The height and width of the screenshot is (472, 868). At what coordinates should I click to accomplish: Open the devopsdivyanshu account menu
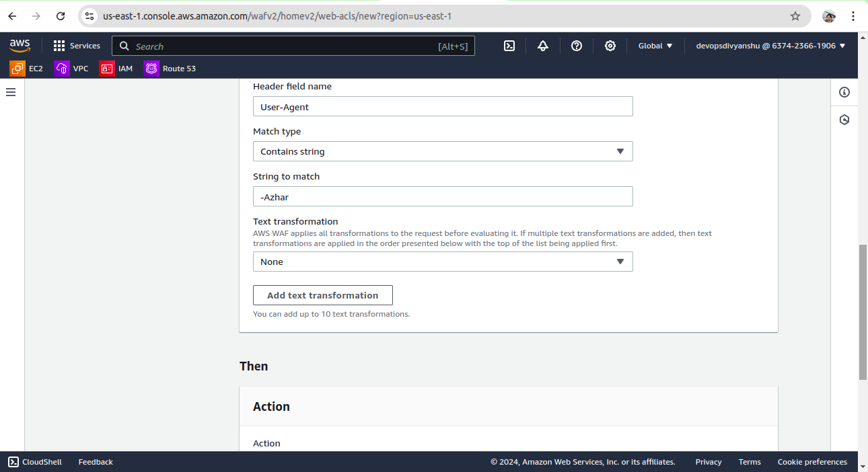[770, 46]
